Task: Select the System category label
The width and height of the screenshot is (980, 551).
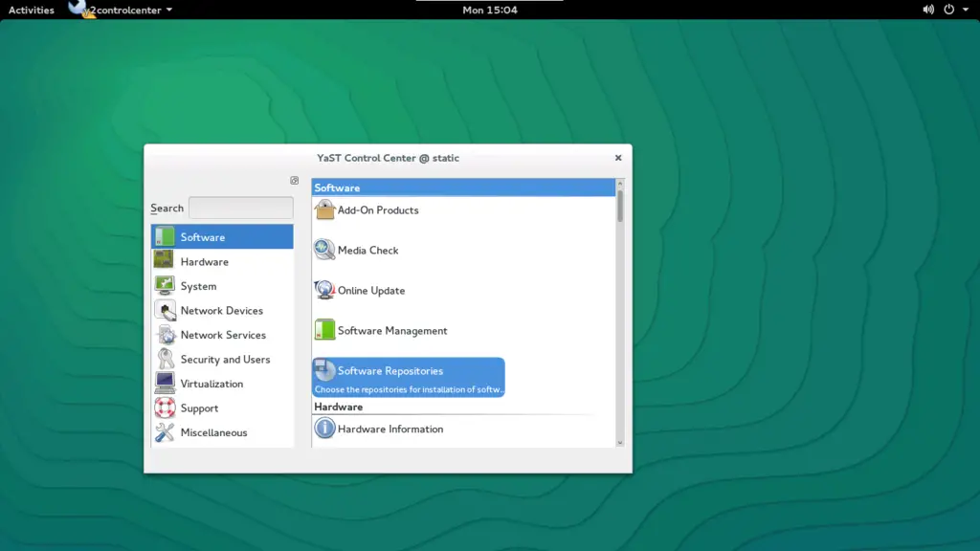Action: pyautogui.click(x=198, y=286)
